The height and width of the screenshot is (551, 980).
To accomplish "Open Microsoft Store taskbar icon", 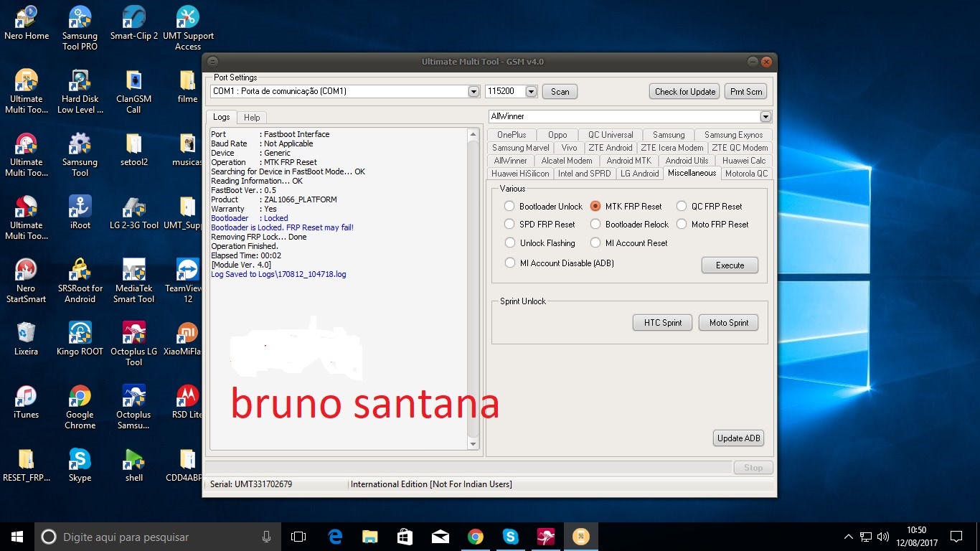I will [405, 537].
